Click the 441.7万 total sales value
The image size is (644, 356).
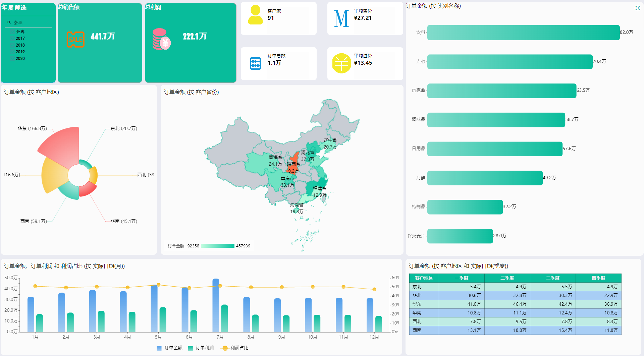pos(103,36)
